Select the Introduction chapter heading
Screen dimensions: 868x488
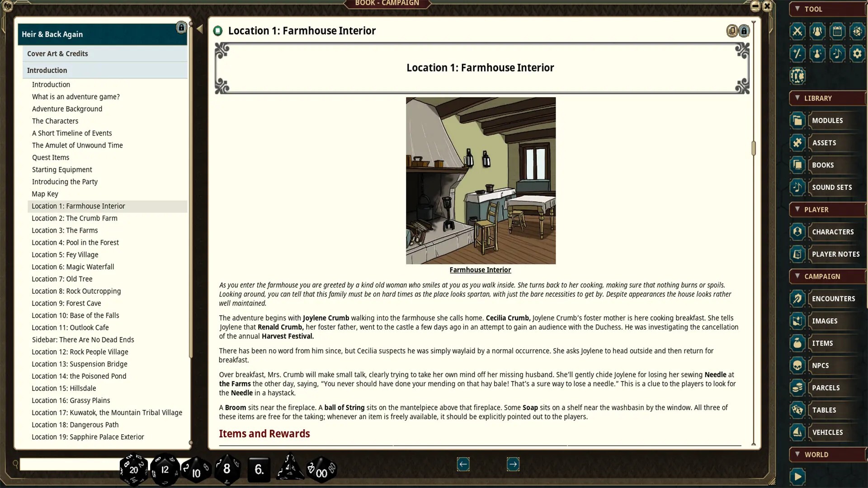point(47,70)
